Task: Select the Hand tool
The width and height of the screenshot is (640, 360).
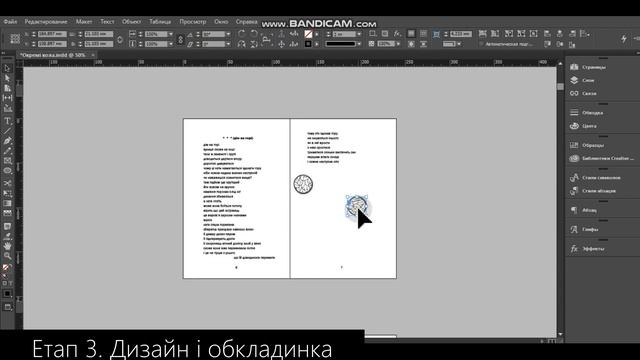Action: (x=7, y=246)
